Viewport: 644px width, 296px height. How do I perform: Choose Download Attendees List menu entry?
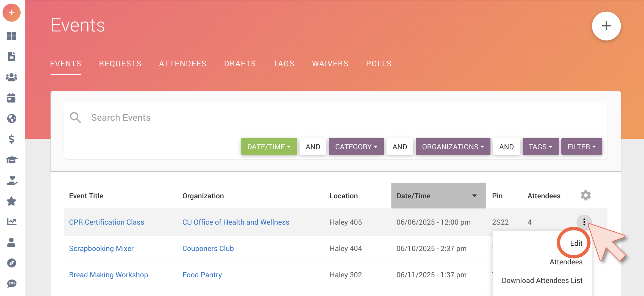pos(542,280)
